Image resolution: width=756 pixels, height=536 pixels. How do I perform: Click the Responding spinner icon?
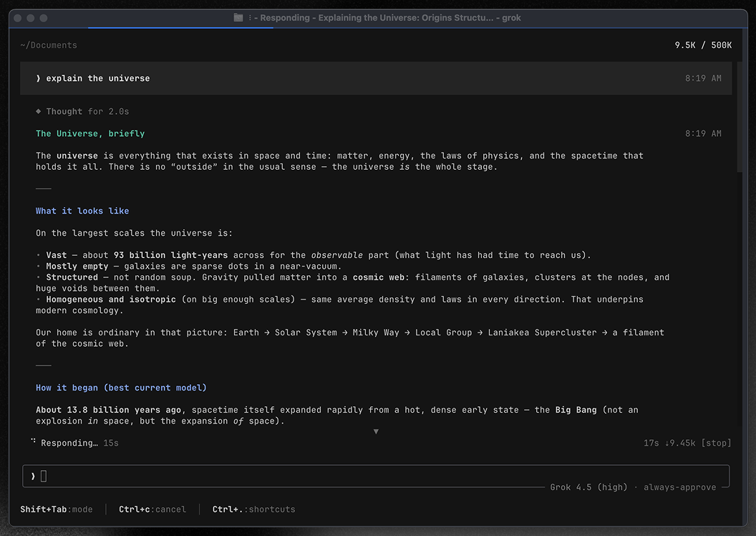coord(33,441)
